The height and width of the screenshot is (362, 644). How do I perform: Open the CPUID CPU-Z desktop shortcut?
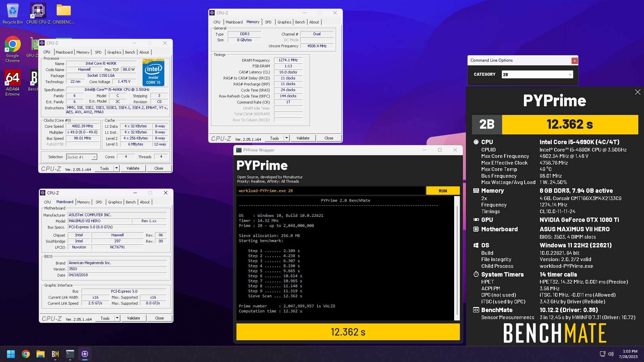click(38, 14)
